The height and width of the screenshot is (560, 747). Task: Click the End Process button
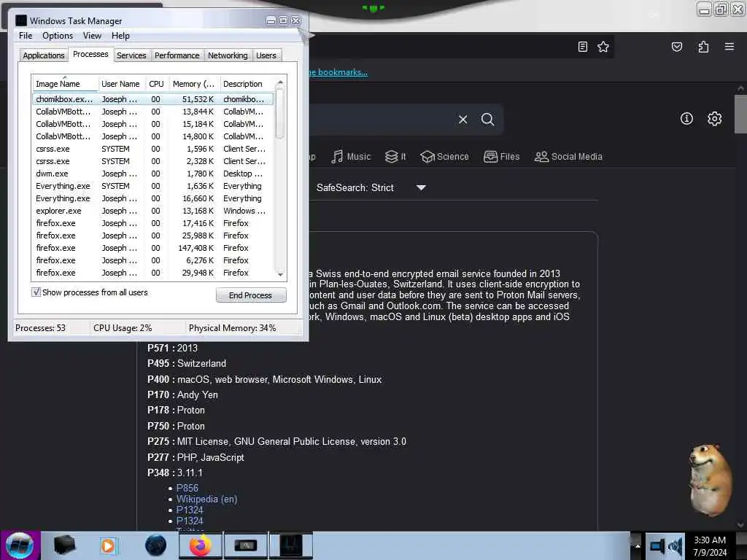coord(251,295)
